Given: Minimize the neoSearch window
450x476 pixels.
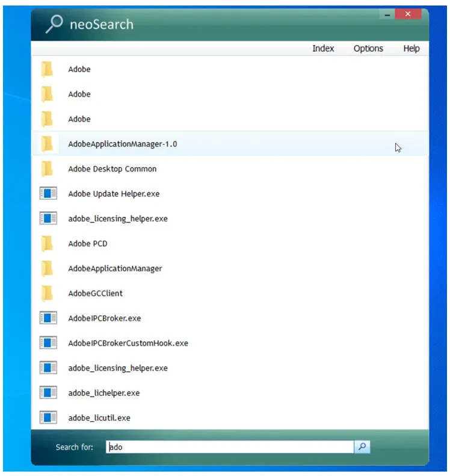Looking at the screenshot, I should (x=387, y=14).
